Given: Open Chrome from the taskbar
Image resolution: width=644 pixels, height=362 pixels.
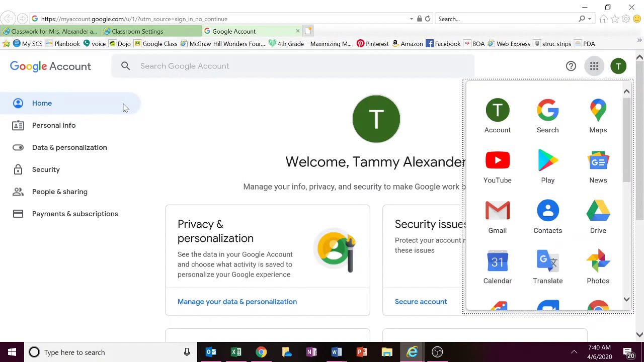Looking at the screenshot, I should coord(261,352).
